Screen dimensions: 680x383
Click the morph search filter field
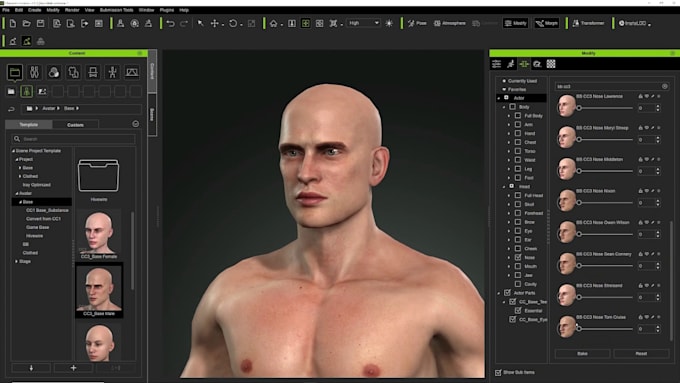pos(612,86)
